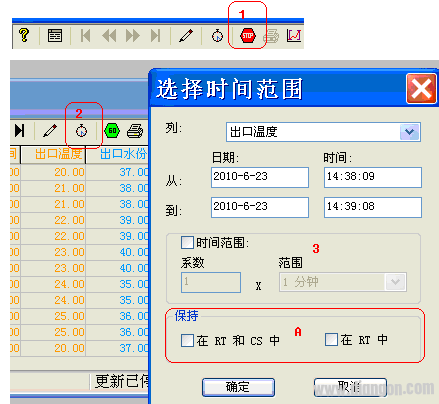Open the 范围 dropdown showing 1 分钟
The image size is (439, 404).
(396, 282)
